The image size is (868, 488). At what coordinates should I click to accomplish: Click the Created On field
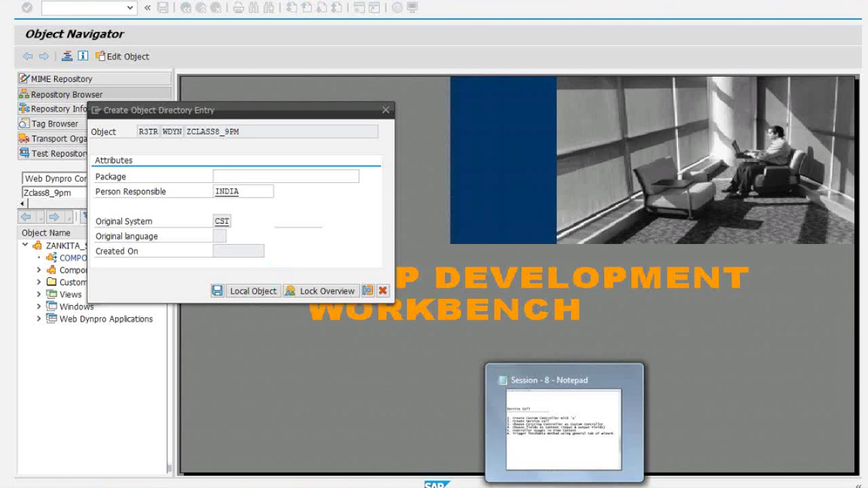(239, 251)
